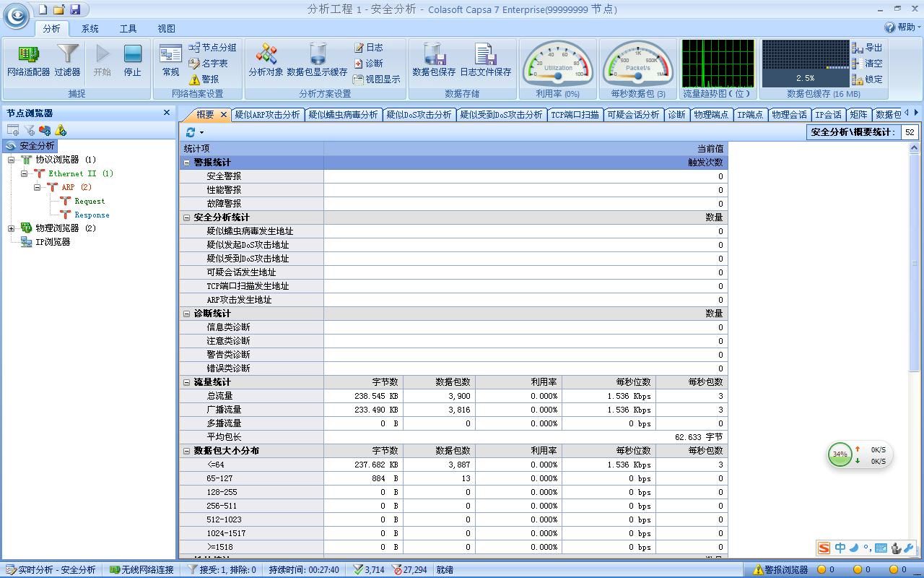Open the TCP端口扫描 tab
This screenshot has height=578, width=924.
pos(575,114)
